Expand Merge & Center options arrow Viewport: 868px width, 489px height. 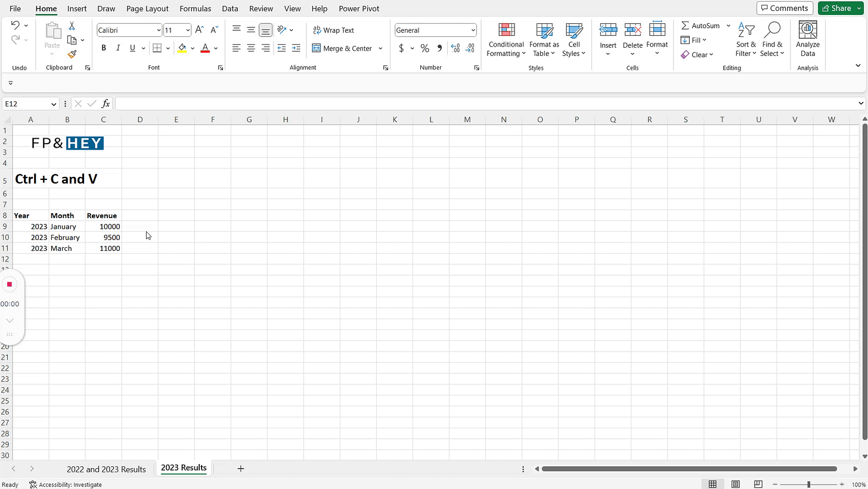coord(380,48)
